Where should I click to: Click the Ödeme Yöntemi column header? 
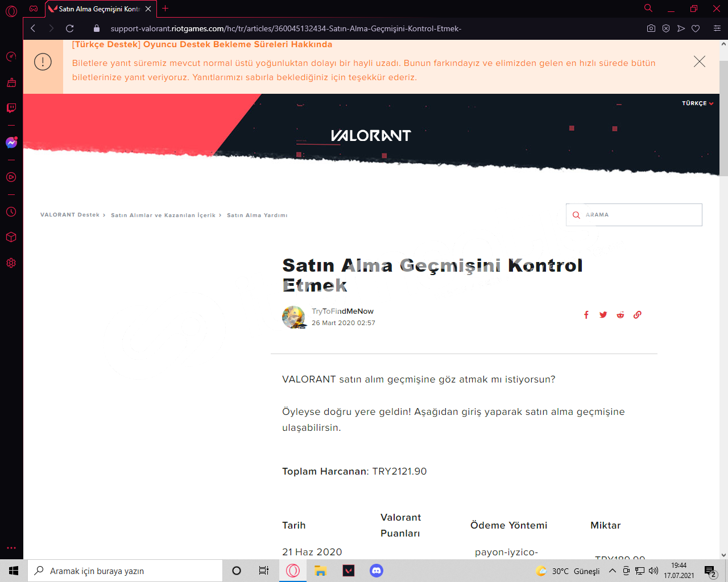[509, 525]
